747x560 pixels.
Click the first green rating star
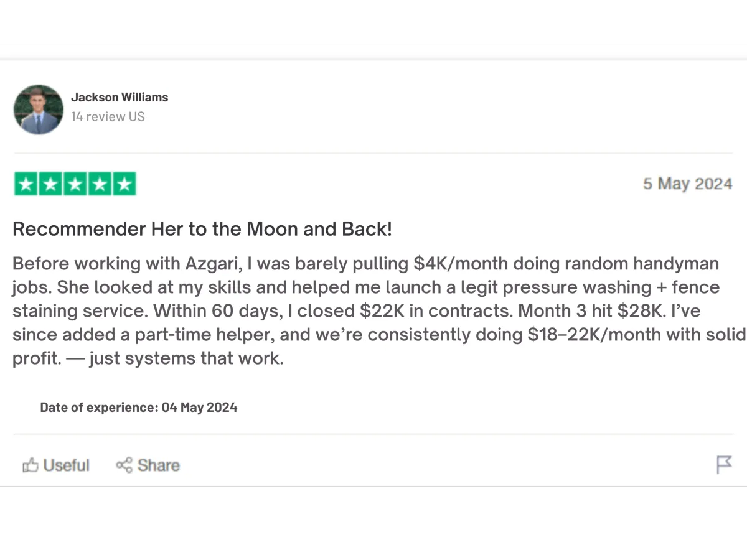point(26,184)
